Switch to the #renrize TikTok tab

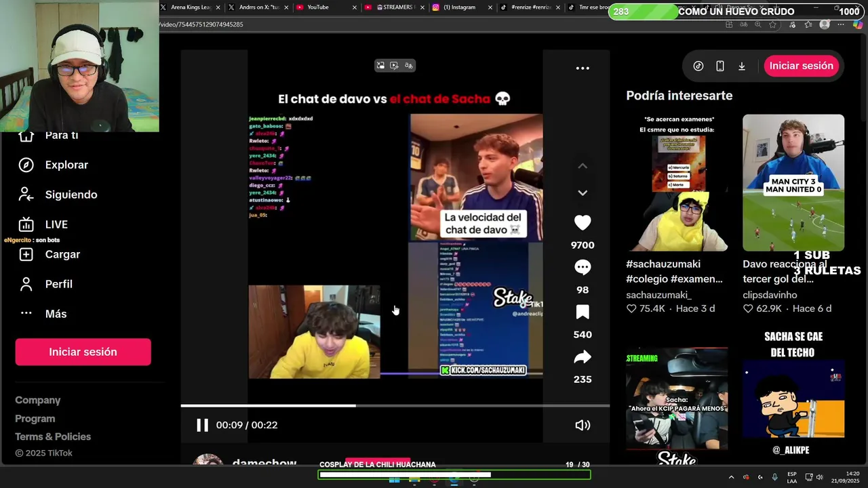[530, 7]
